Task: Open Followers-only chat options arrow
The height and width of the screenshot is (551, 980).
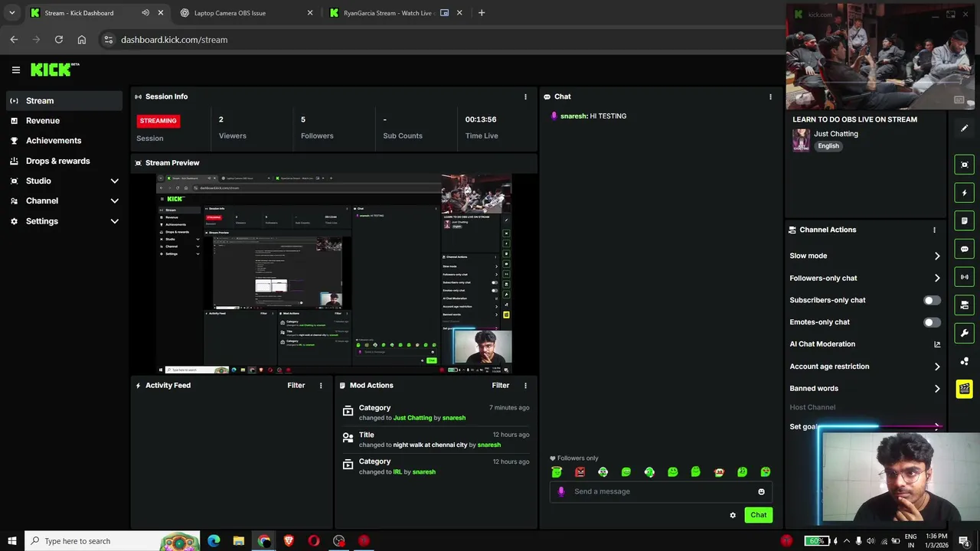Action: [x=937, y=278]
